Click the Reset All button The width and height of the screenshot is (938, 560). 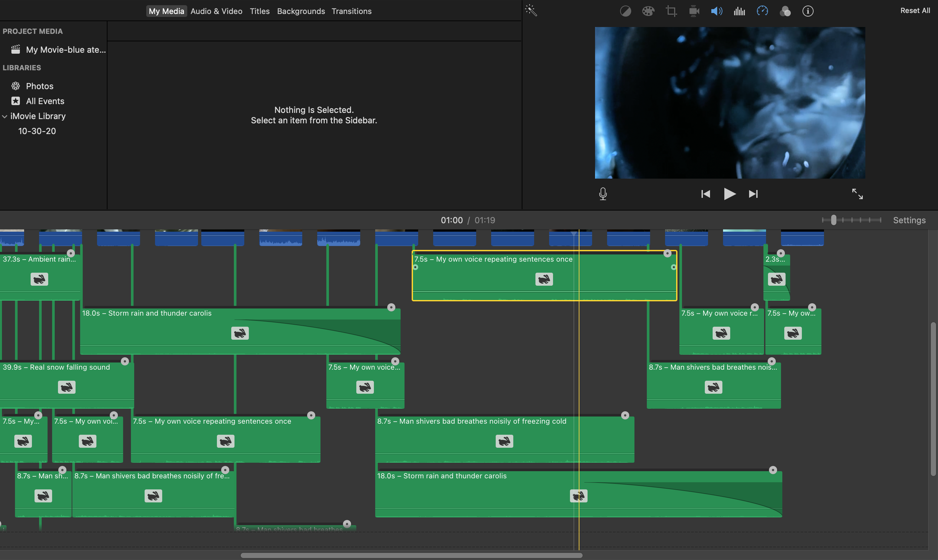915,10
